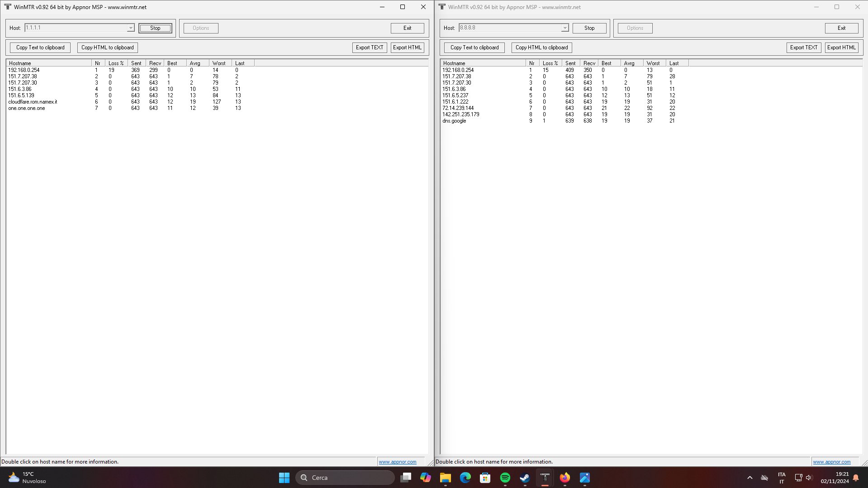The image size is (868, 488).
Task: Click the WinMTR icon in the taskbar
Action: click(545, 478)
